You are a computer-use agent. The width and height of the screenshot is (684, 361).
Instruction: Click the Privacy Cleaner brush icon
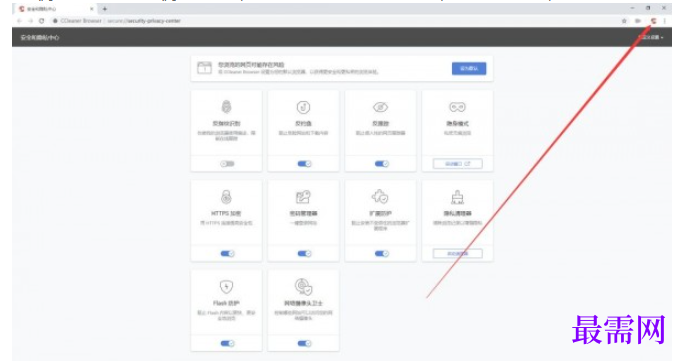click(457, 198)
